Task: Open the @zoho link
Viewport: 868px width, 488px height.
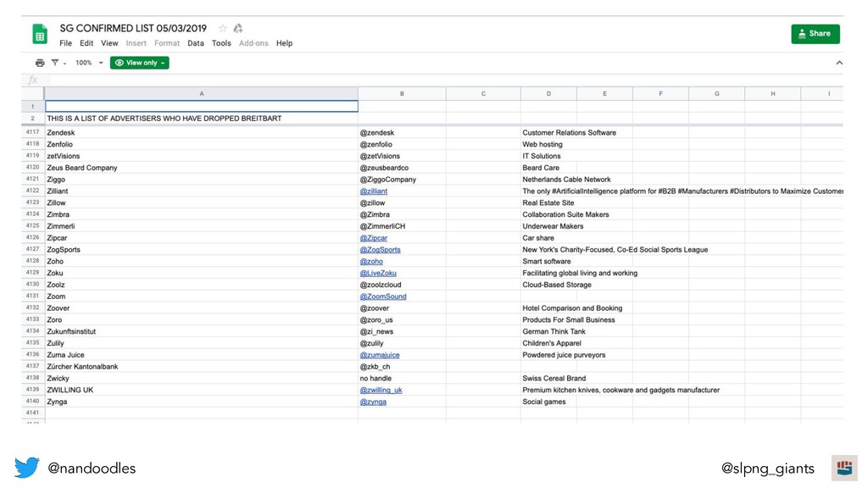Action: coord(371,261)
